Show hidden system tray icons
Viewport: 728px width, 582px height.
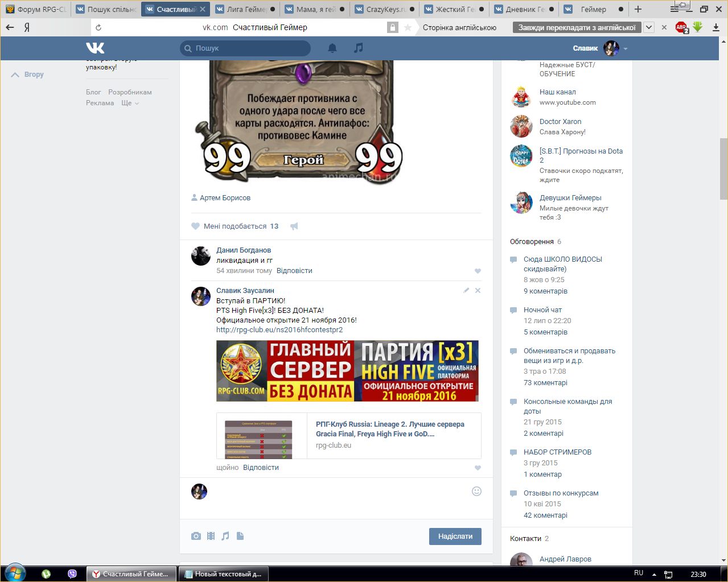[654, 574]
